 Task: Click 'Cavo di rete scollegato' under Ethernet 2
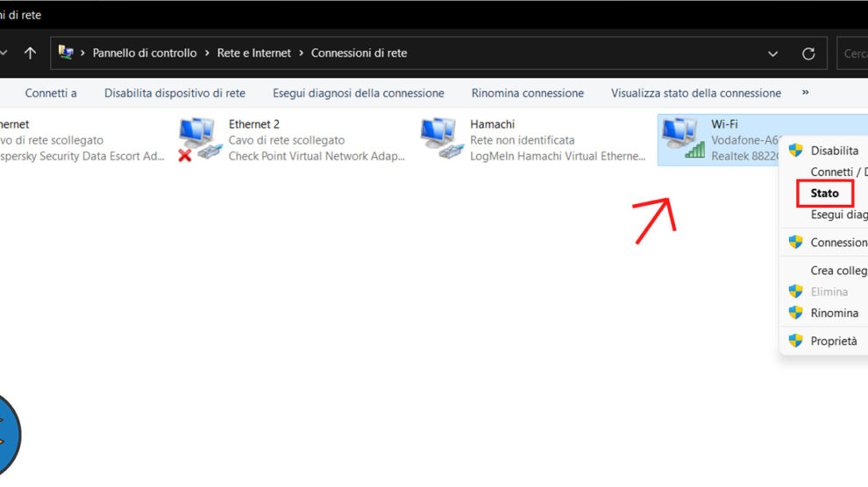pyautogui.click(x=286, y=140)
